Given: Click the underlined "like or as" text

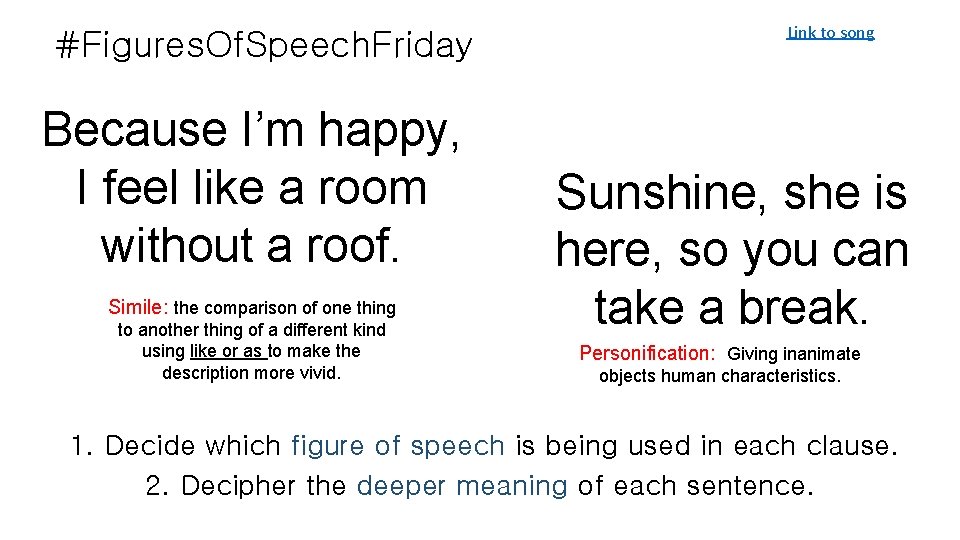Looking at the screenshot, I should (227, 351).
